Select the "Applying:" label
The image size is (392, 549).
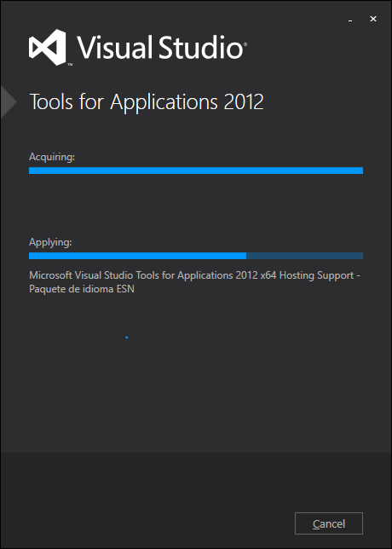(x=50, y=242)
